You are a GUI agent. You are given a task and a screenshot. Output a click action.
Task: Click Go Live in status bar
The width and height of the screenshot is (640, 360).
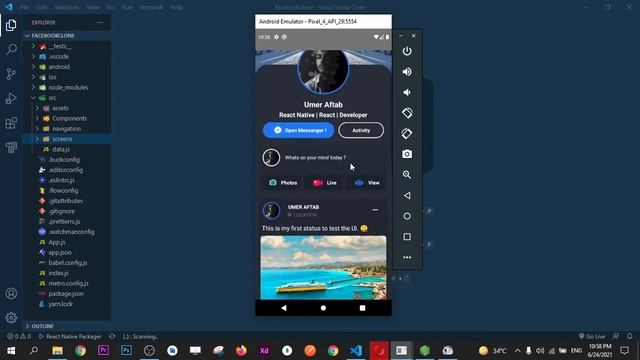coord(592,336)
